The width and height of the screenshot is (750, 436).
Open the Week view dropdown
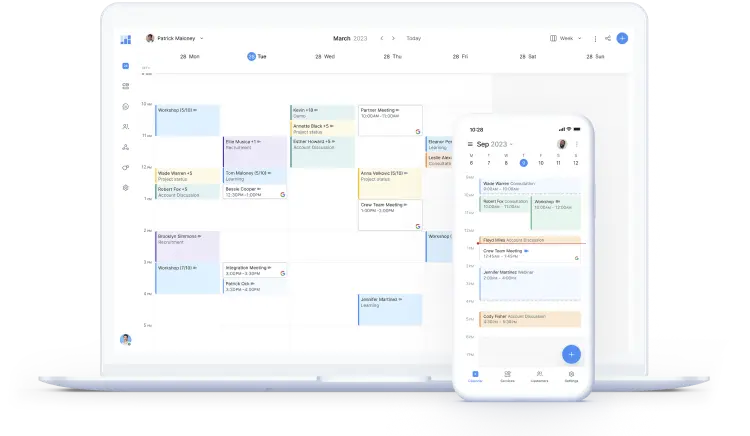click(x=566, y=39)
